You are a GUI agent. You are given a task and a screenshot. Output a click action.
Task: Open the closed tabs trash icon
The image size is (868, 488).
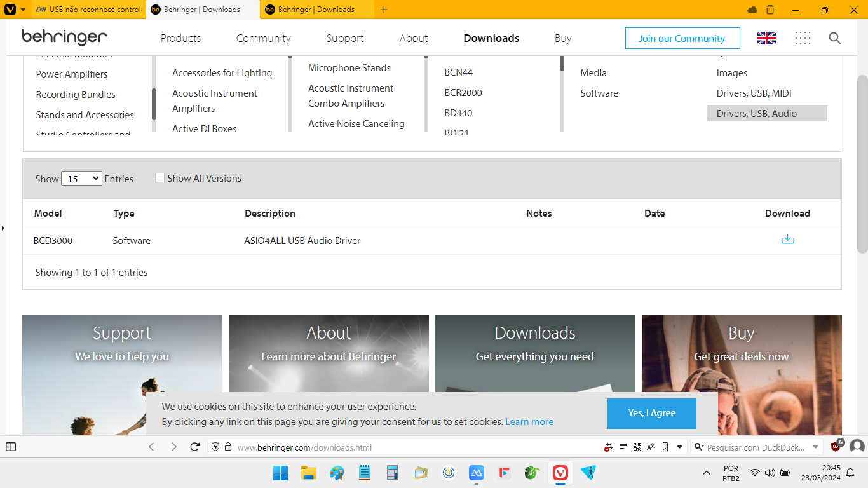click(x=770, y=10)
